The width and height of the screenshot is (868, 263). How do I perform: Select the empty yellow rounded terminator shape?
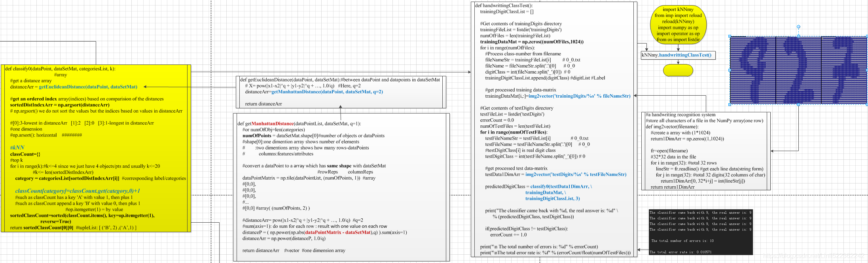click(x=678, y=70)
